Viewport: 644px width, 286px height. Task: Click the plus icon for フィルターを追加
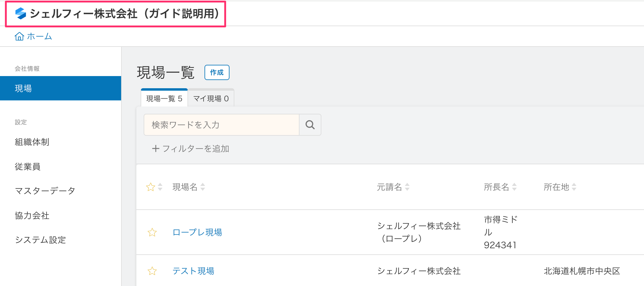156,148
